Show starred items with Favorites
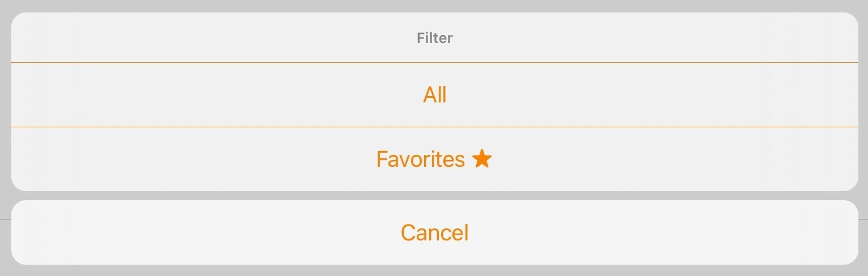 point(434,159)
